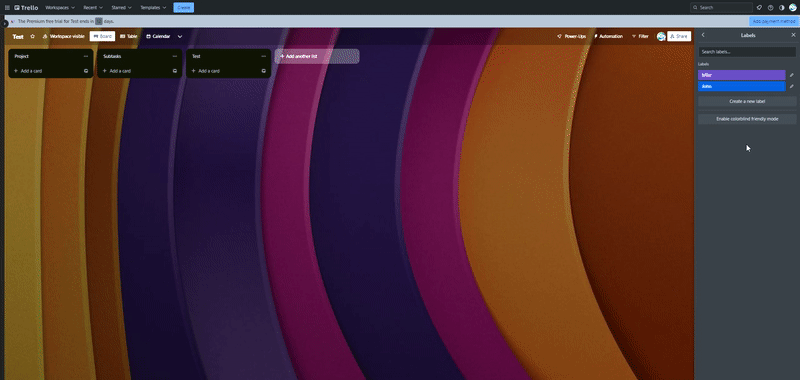800x380 pixels.
Task: Click the Project list title
Action: coord(22,56)
